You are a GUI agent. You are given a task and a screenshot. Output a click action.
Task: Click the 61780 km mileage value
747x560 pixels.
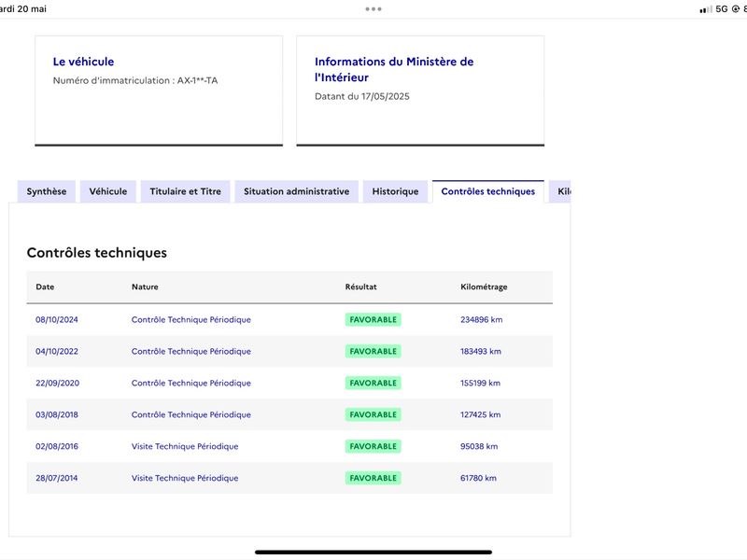[478, 478]
